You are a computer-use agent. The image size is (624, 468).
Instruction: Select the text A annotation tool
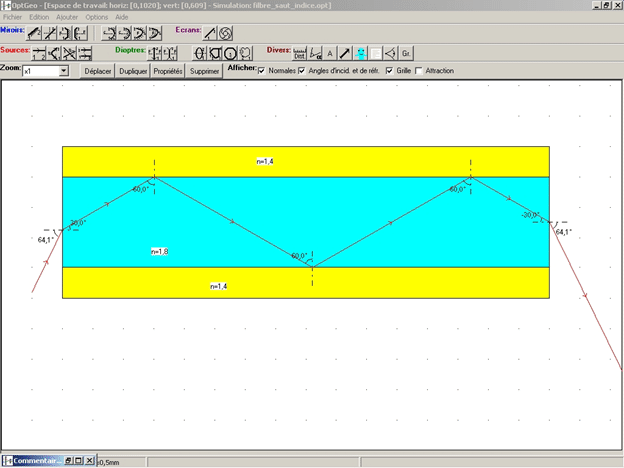(330, 53)
